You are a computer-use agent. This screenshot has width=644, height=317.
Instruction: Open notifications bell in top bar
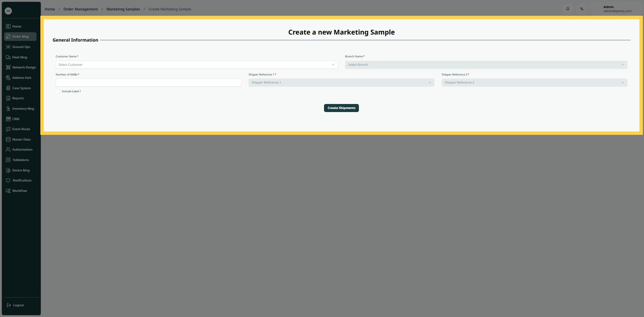[x=568, y=9]
